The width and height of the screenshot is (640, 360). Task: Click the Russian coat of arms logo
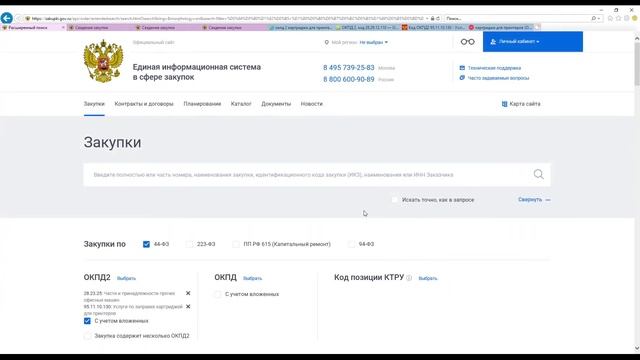click(103, 61)
